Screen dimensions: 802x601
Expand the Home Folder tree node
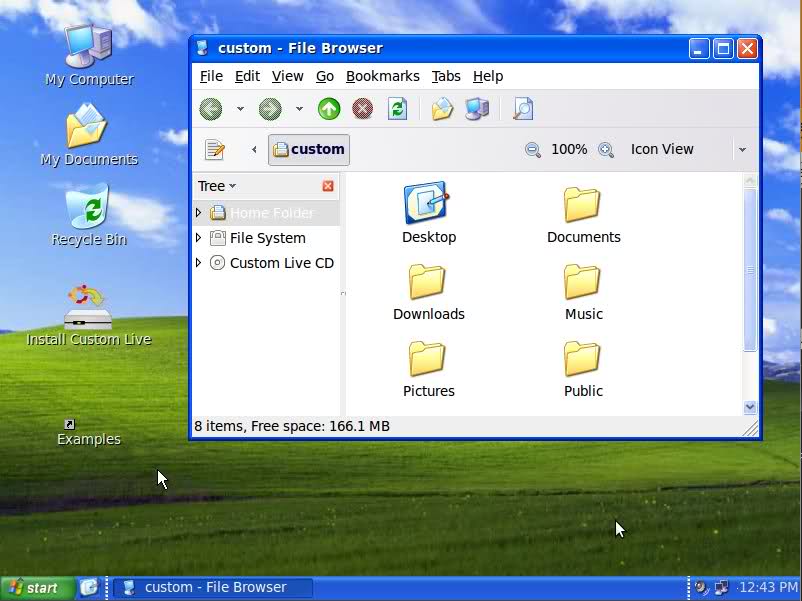coord(199,213)
